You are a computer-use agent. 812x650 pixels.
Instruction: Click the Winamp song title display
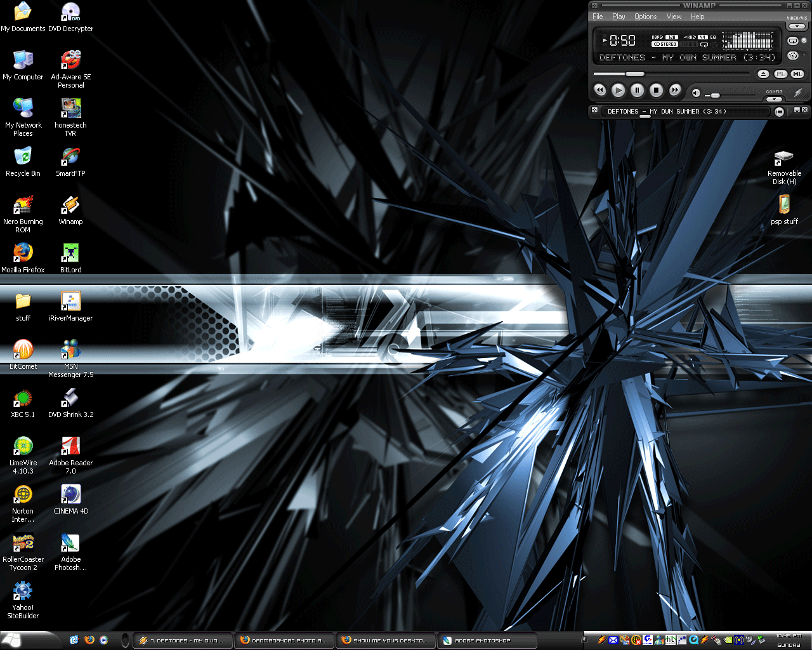pyautogui.click(x=687, y=57)
